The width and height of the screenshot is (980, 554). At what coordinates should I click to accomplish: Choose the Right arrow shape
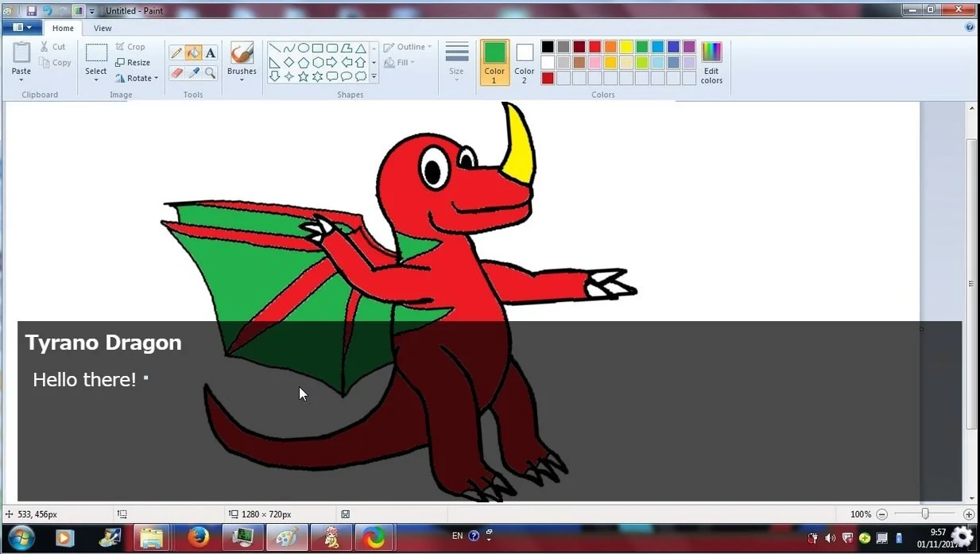332,62
